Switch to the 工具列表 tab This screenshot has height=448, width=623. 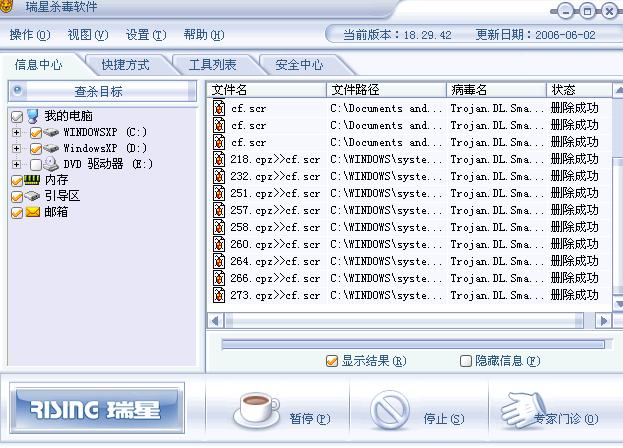tap(213, 64)
